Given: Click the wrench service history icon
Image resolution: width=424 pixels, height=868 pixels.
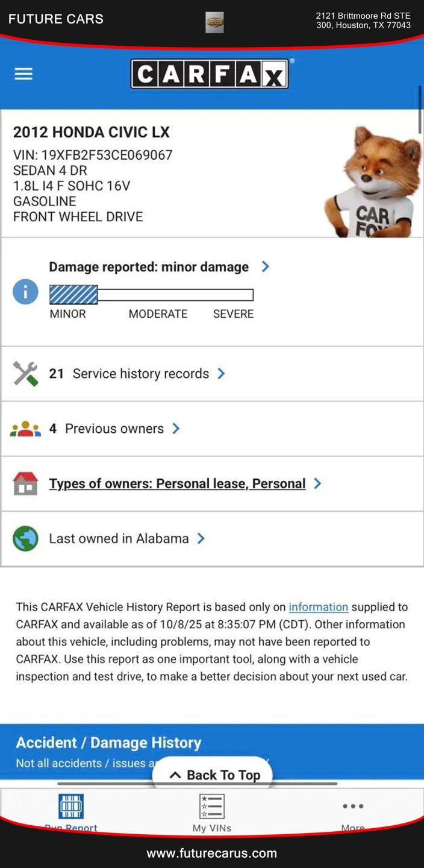Looking at the screenshot, I should 25,374.
